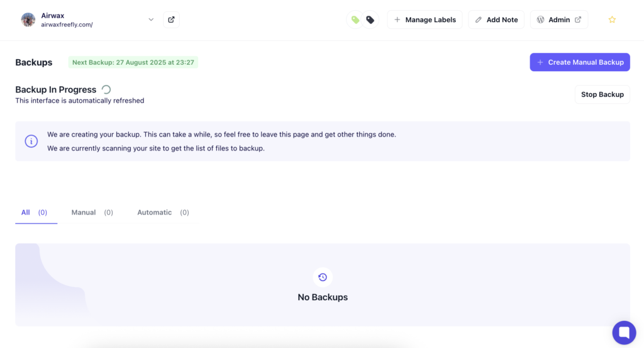Screen dimensions: 644x348
Task: Click "currently scanning your site" message
Action: pos(156,149)
